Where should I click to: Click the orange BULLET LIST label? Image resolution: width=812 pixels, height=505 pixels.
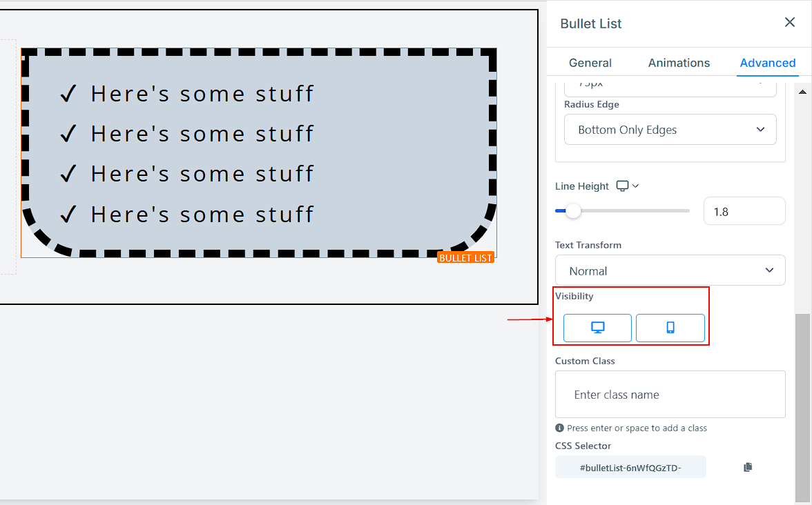465,257
